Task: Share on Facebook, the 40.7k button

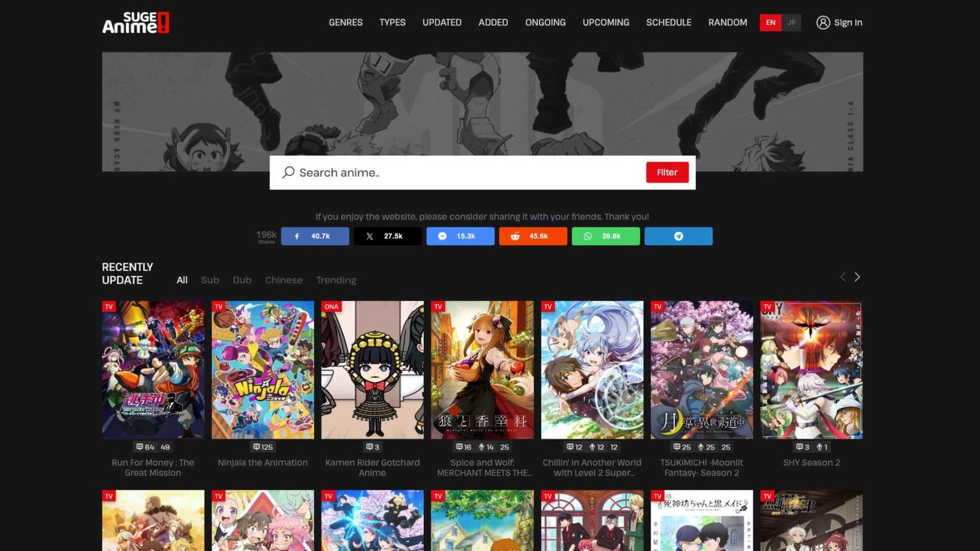Action: point(315,236)
